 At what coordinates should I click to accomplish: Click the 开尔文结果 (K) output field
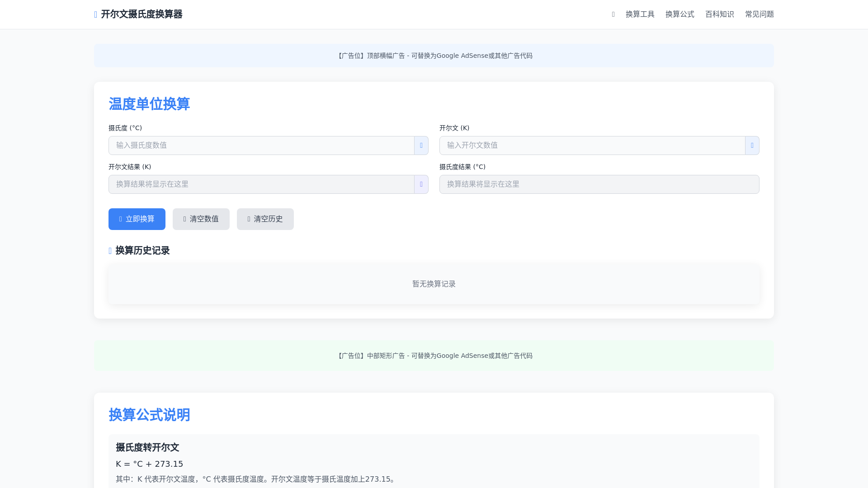click(x=261, y=184)
